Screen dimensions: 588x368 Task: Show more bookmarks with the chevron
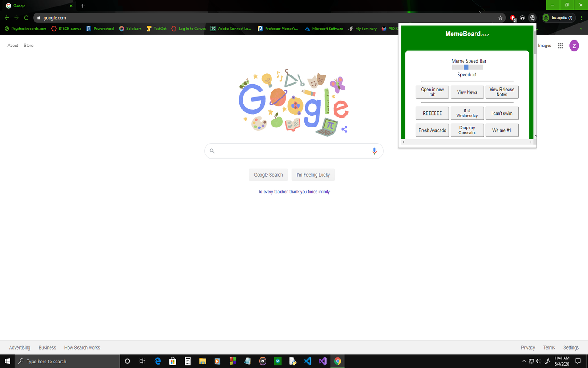pos(582,29)
